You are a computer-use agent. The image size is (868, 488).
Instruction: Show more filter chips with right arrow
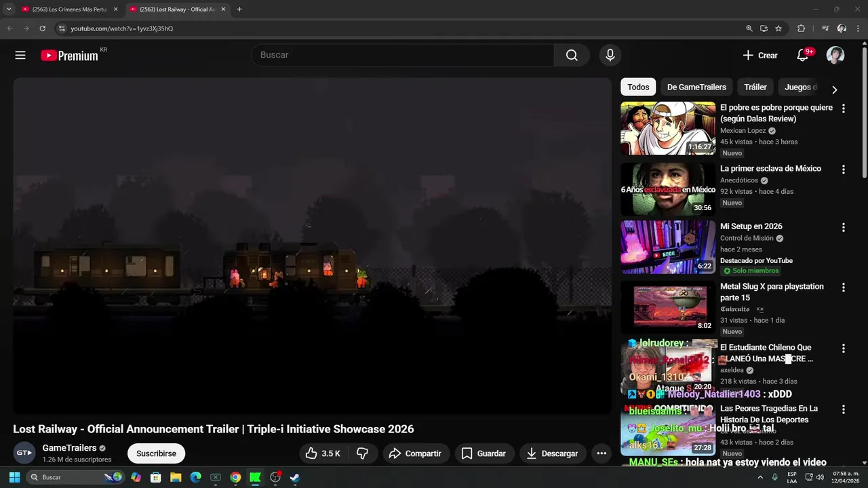[834, 89]
